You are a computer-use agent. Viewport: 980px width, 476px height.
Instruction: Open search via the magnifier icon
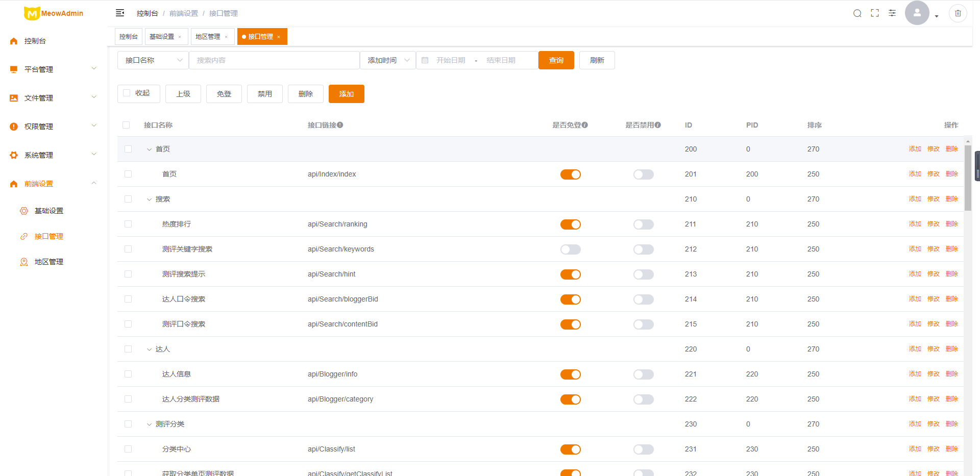(x=857, y=13)
